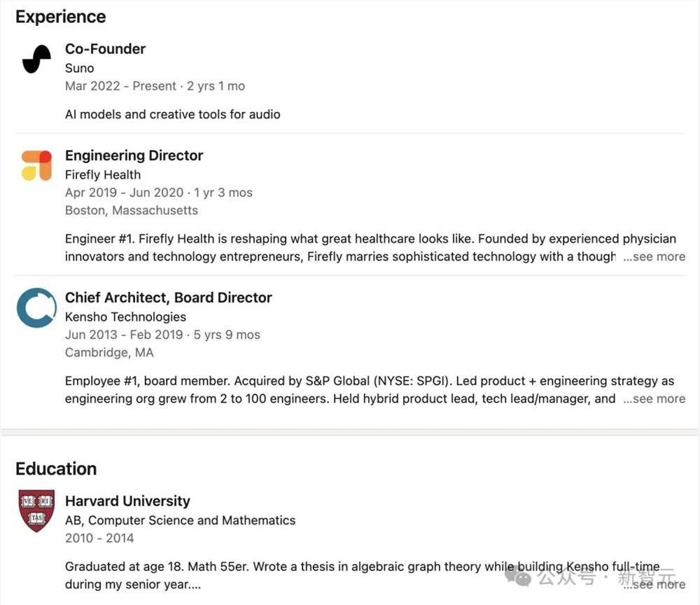Select the Chief Architect, Board Director title
Image resolution: width=700 pixels, height=605 pixels.
tap(168, 298)
